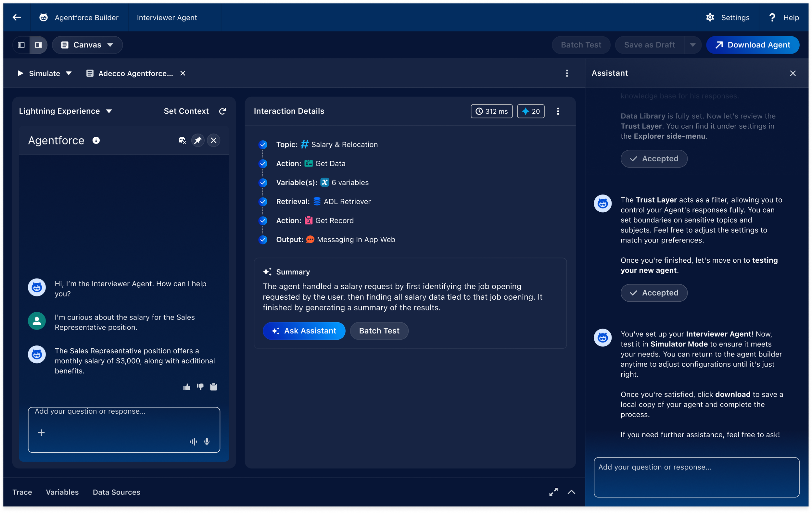Click the user avatar in chat
The height and width of the screenshot is (513, 812).
[37, 320]
